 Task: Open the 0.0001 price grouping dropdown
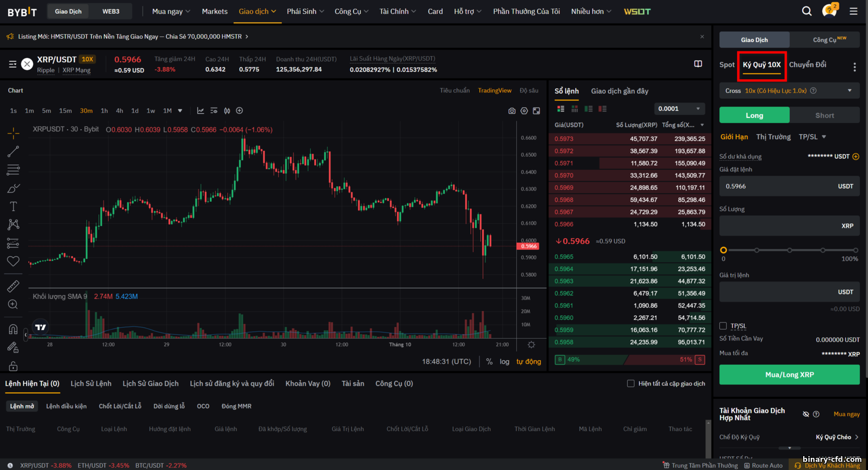tap(679, 109)
